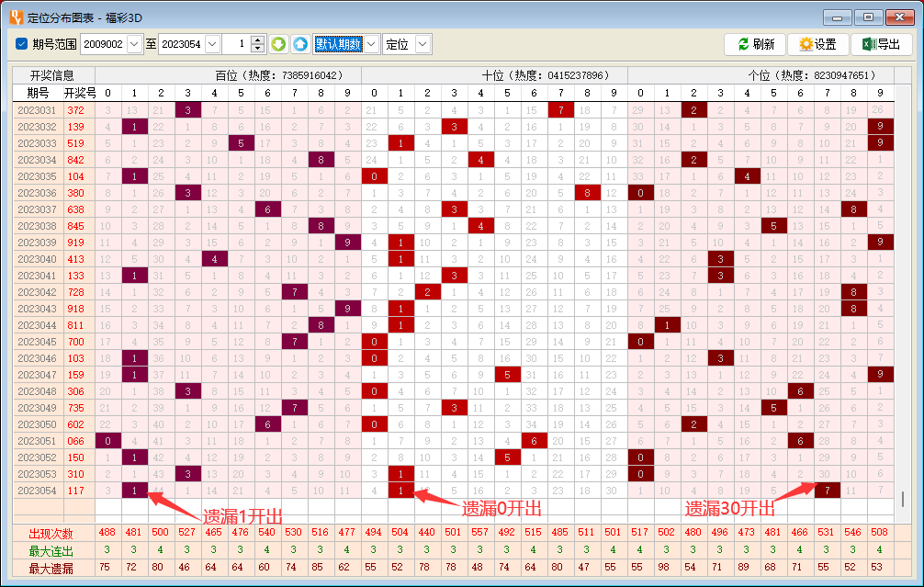The width and height of the screenshot is (924, 587).
Task: Toggle the 期号范围 checkbox
Action: tap(22, 44)
